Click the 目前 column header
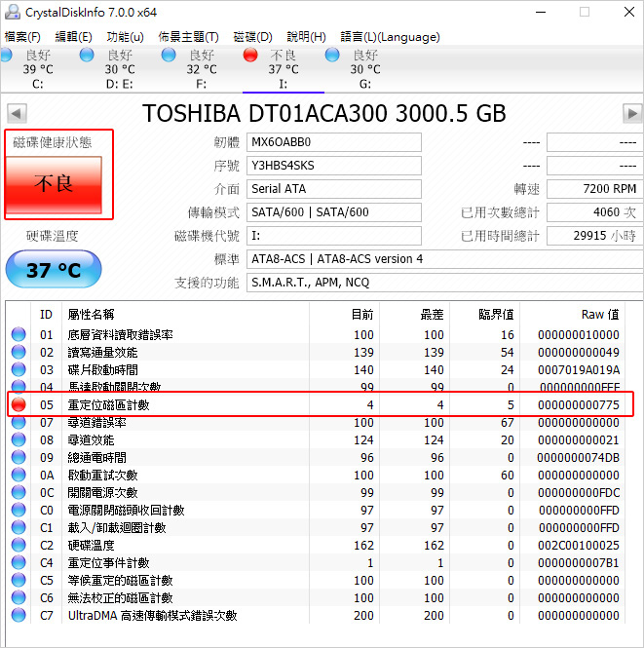 [362, 315]
